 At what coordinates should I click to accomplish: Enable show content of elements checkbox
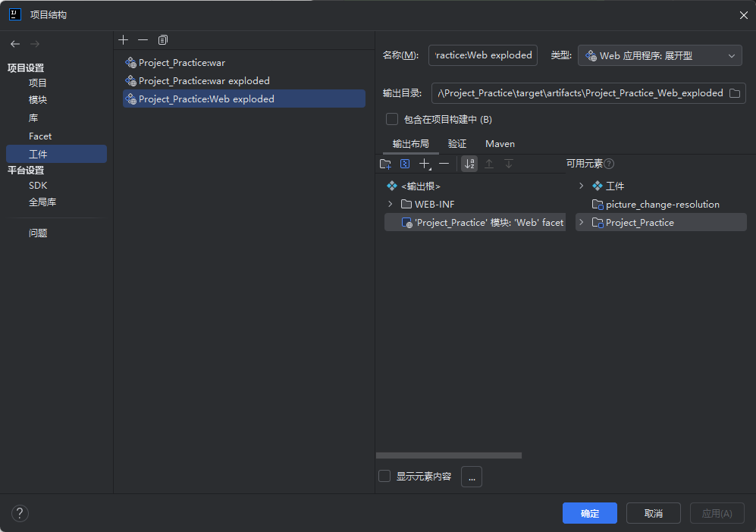[384, 476]
